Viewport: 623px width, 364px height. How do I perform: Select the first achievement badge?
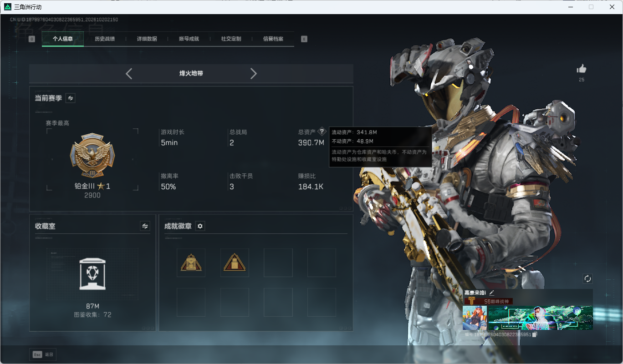point(191,263)
